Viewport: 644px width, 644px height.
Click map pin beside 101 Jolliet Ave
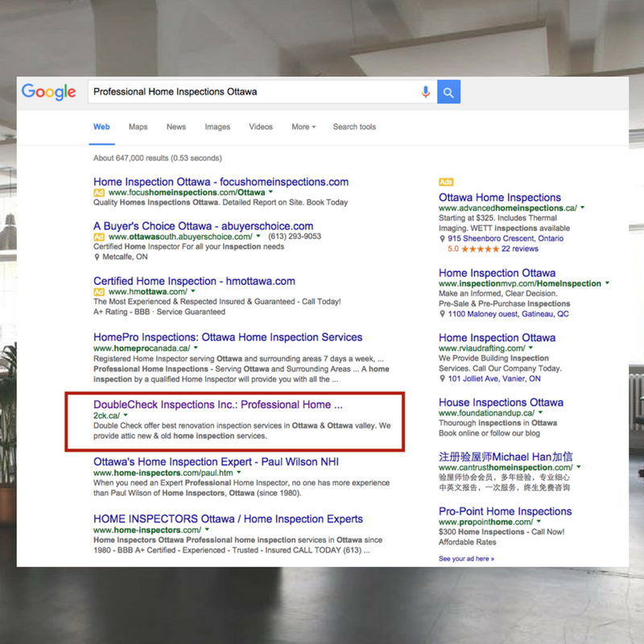(x=442, y=379)
